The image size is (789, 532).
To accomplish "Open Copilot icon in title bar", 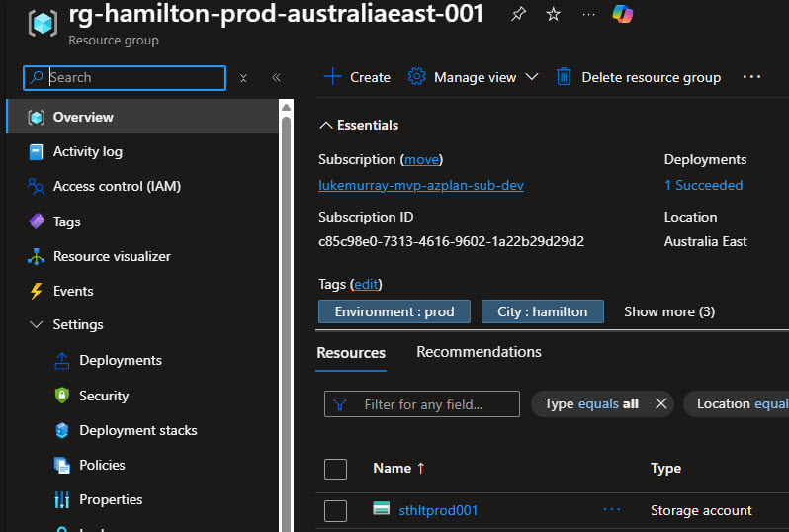I will 623,14.
